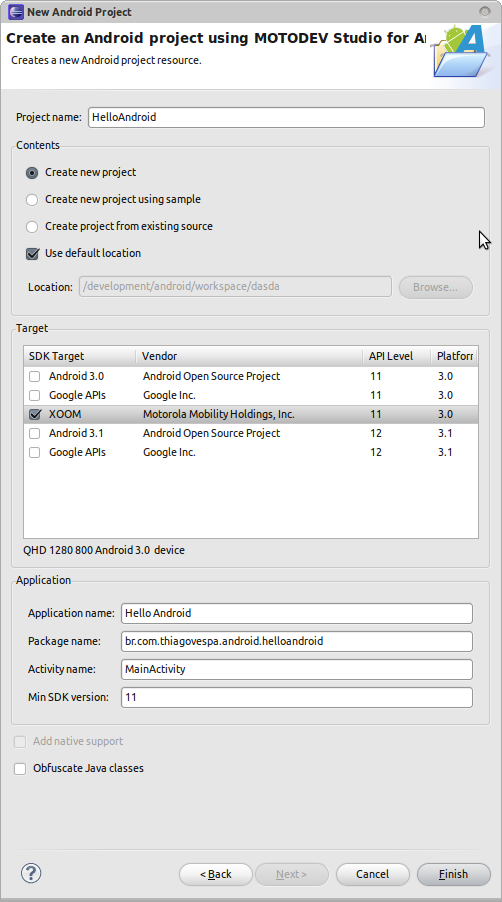This screenshot has height=902, width=502.
Task: Select Create project from existing source
Action: (x=32, y=227)
